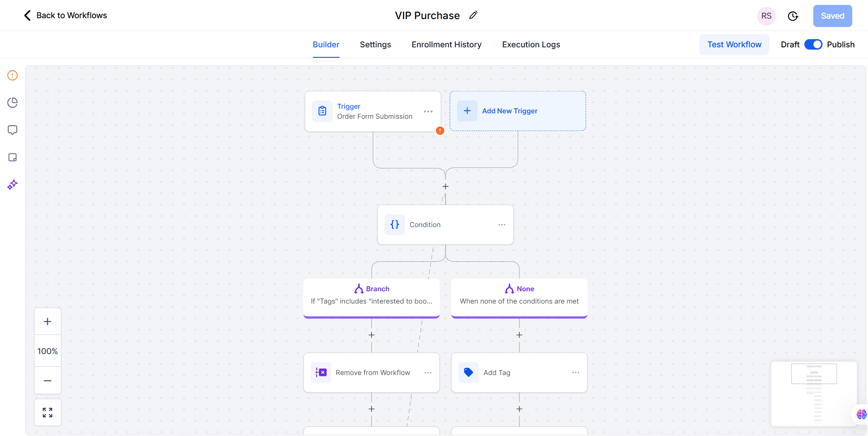Click the AI sparkle sidebar icon
The image size is (868, 436).
click(13, 185)
